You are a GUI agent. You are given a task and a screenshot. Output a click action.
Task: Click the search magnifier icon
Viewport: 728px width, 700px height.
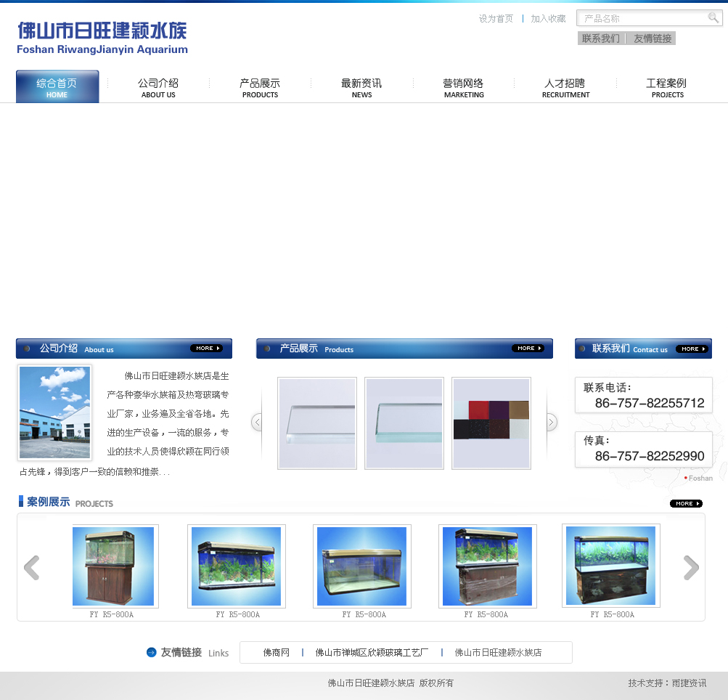coord(713,17)
